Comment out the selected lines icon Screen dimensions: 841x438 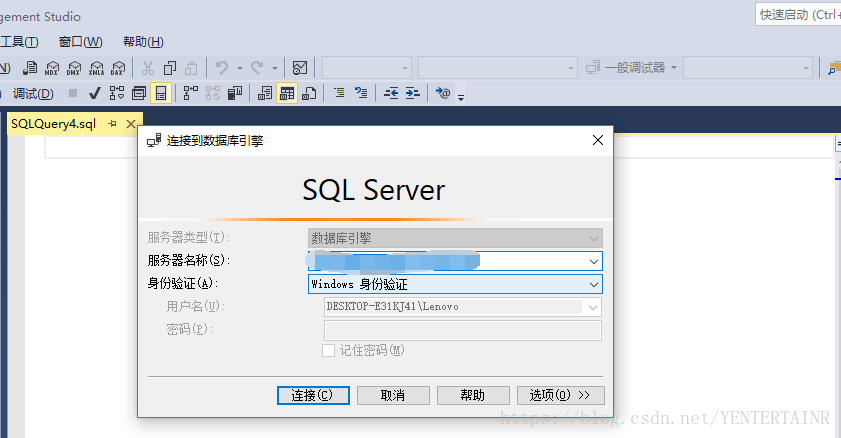click(339, 93)
